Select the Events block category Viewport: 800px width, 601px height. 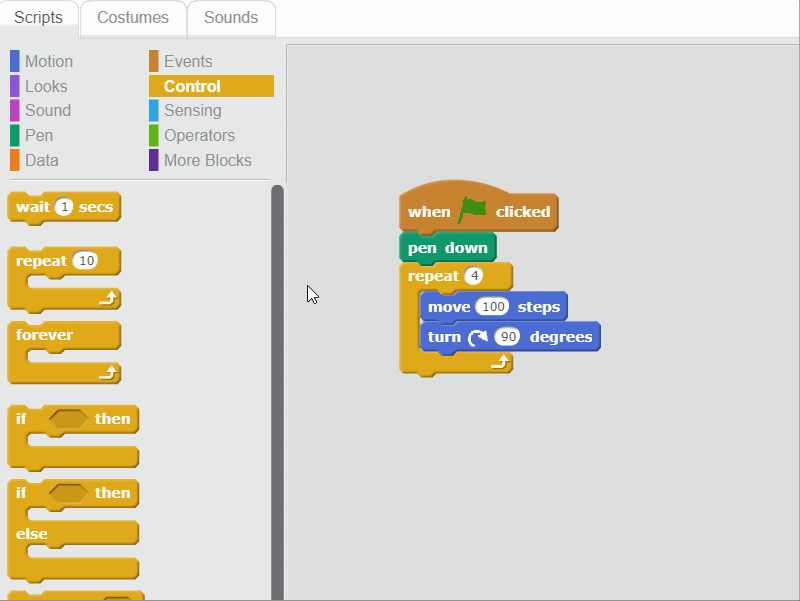(x=188, y=61)
